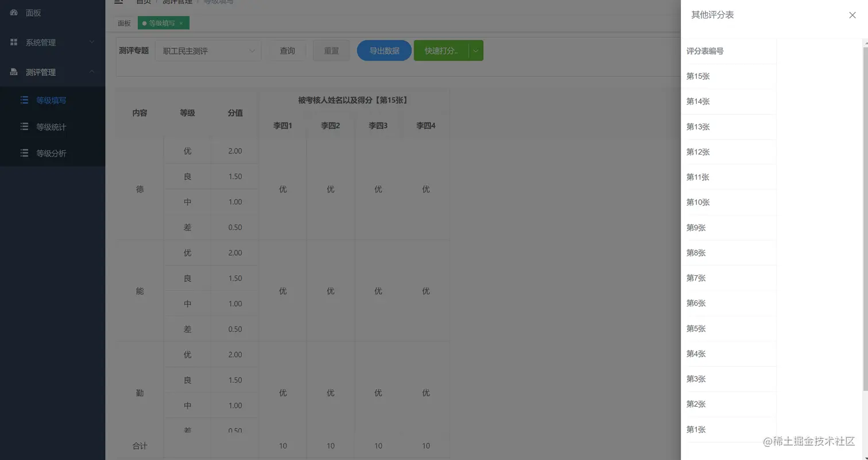Click the sidebar collapse hamburger icon
Viewport: 868px width, 460px height.
click(x=119, y=2)
